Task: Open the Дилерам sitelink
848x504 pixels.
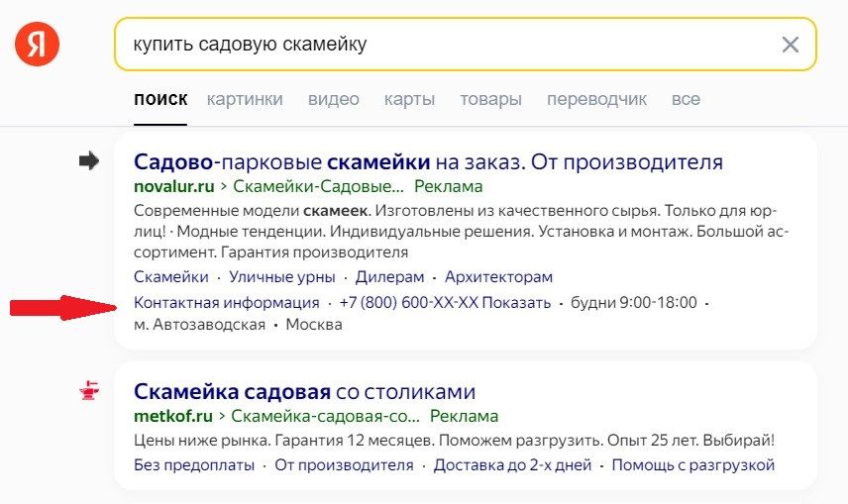Action: tap(389, 277)
